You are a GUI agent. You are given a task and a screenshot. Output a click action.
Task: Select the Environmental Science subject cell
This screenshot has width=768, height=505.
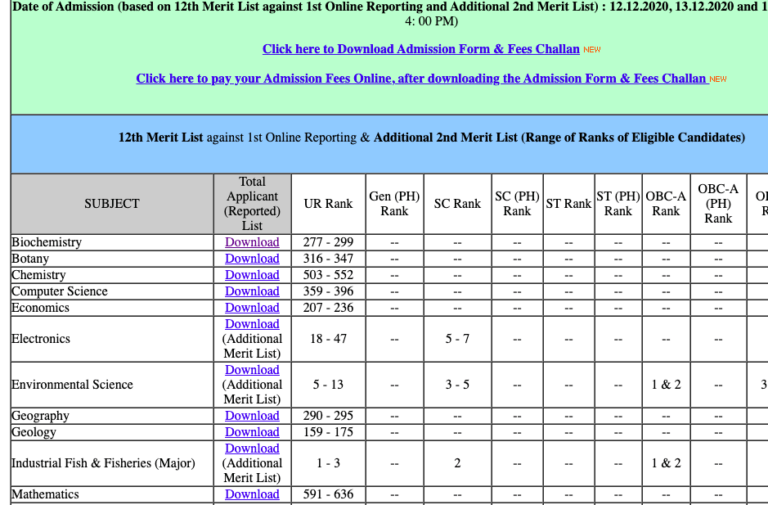click(112, 385)
